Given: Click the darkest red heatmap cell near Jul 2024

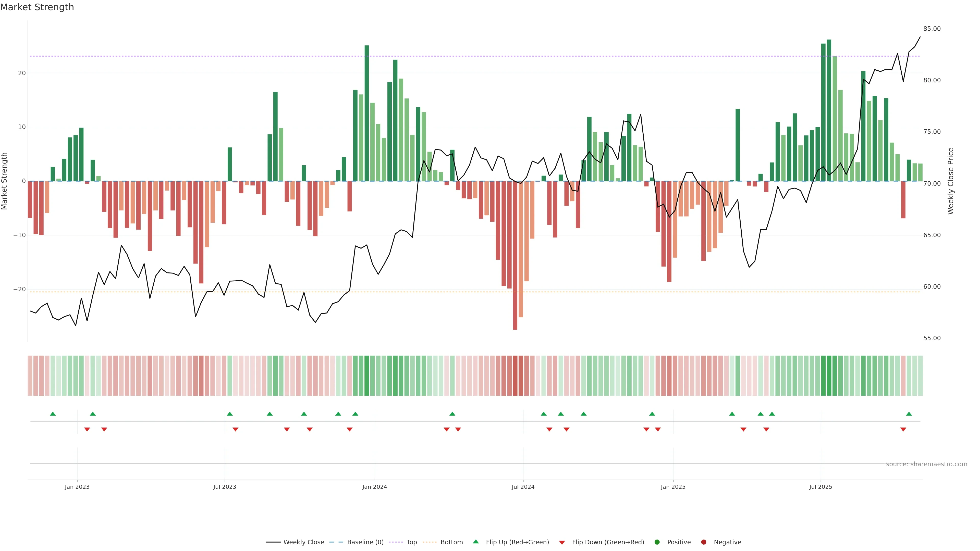Looking at the screenshot, I should coord(515,376).
